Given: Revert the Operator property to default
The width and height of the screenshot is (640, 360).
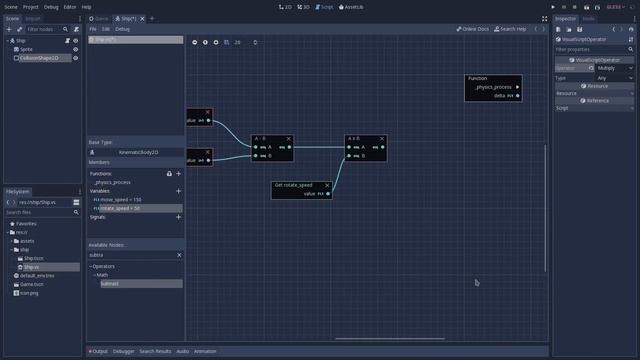Looking at the screenshot, I should point(591,68).
